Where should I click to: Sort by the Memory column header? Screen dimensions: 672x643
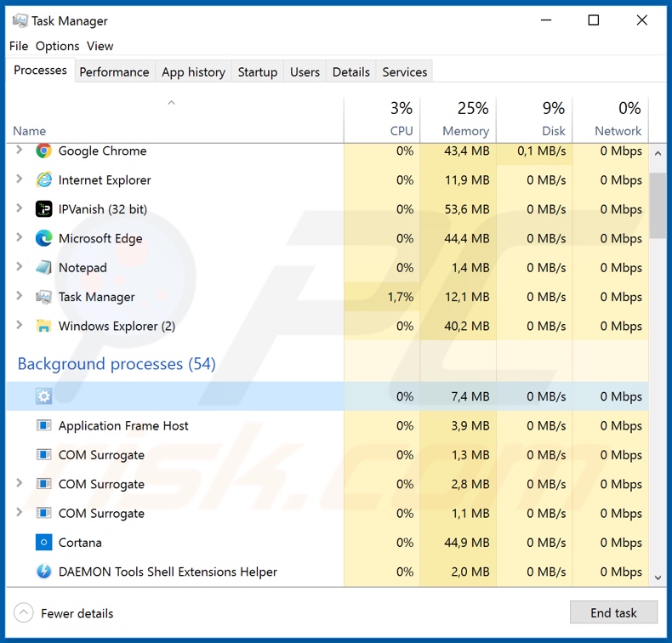[x=458, y=120]
